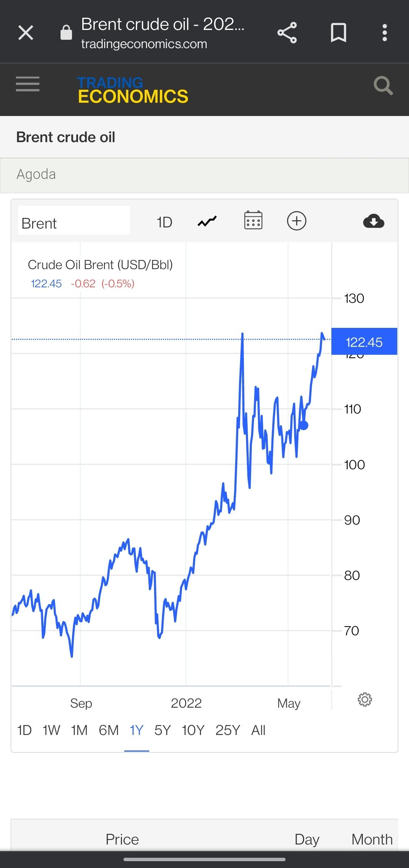Viewport: 409px width, 868px height.
Task: Close the browser tab with X
Action: pyautogui.click(x=26, y=33)
